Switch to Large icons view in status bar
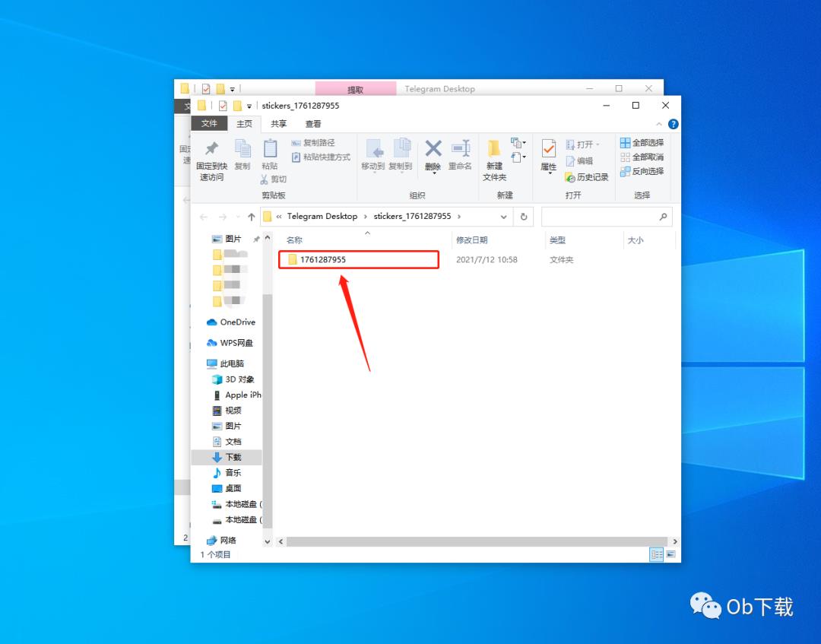The image size is (821, 644). click(670, 554)
